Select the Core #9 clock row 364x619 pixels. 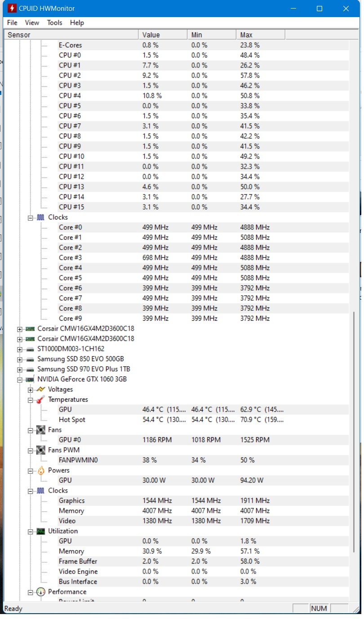click(203, 318)
